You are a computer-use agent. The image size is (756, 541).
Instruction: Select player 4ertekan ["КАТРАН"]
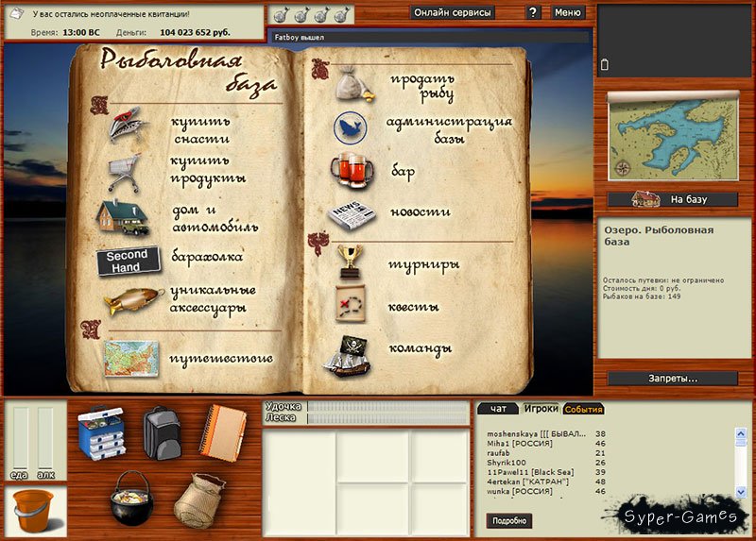tap(546, 482)
